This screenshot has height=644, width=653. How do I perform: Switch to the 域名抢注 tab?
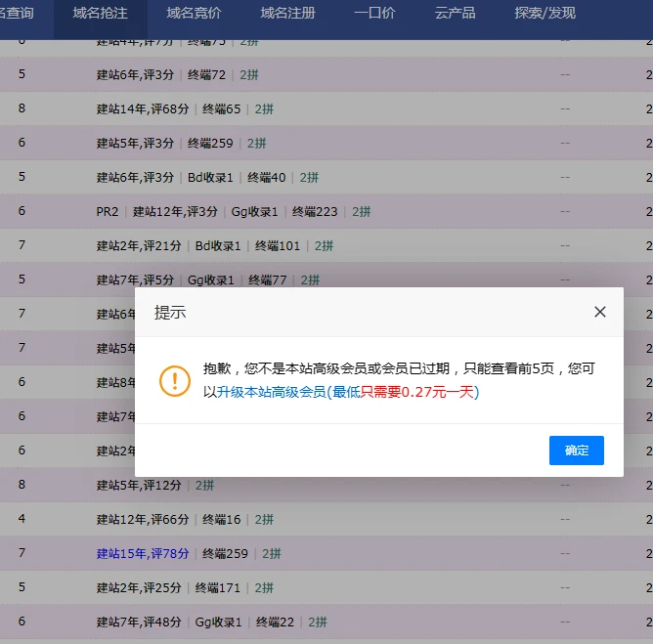point(100,14)
